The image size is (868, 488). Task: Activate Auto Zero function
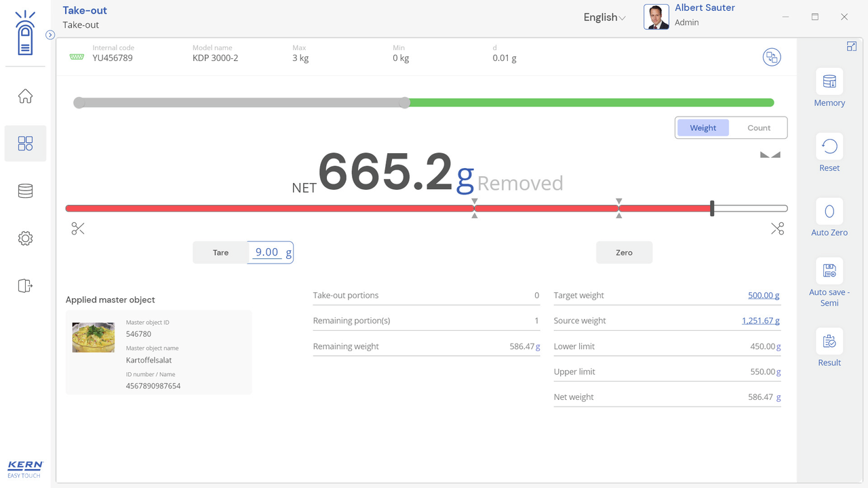pos(829,212)
